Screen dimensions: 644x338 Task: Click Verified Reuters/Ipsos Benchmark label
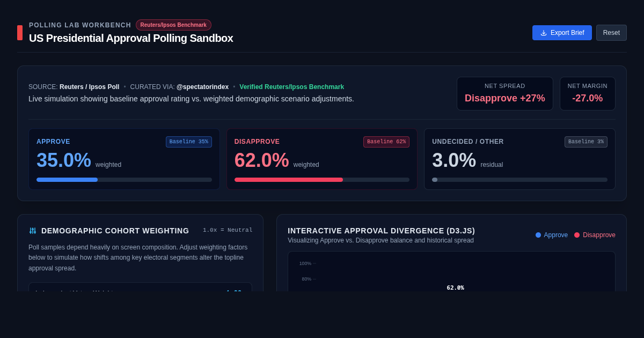point(291,87)
